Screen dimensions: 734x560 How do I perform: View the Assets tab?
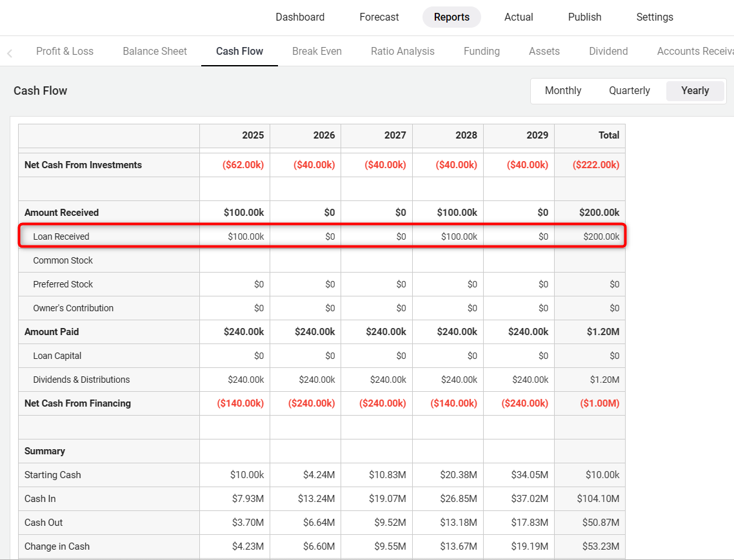(x=544, y=52)
